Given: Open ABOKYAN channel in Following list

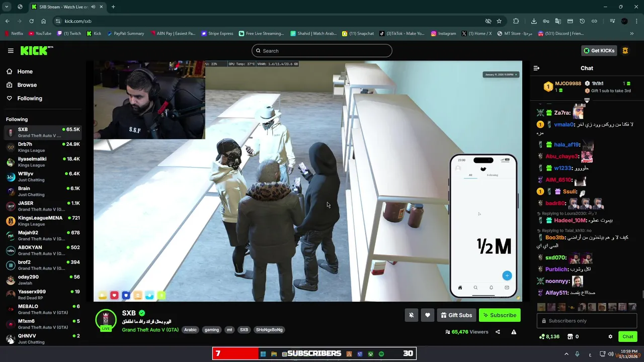Looking at the screenshot, I should 43,250.
